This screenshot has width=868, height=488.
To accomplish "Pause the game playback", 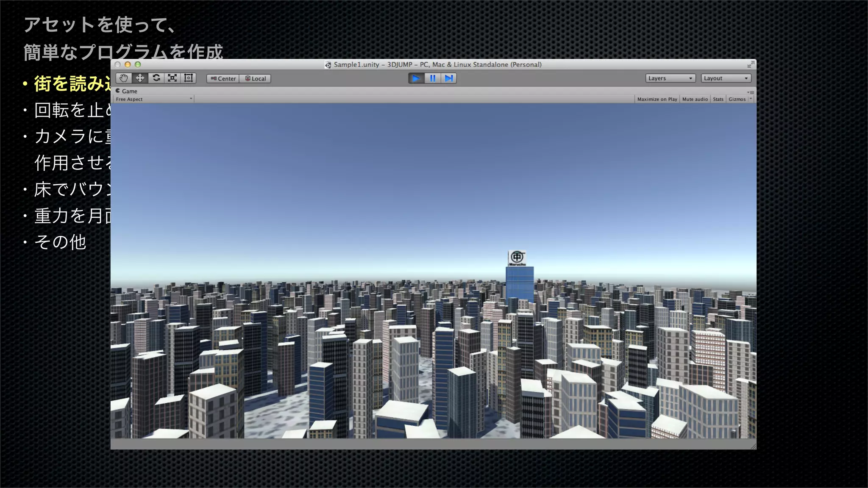I will click(432, 78).
